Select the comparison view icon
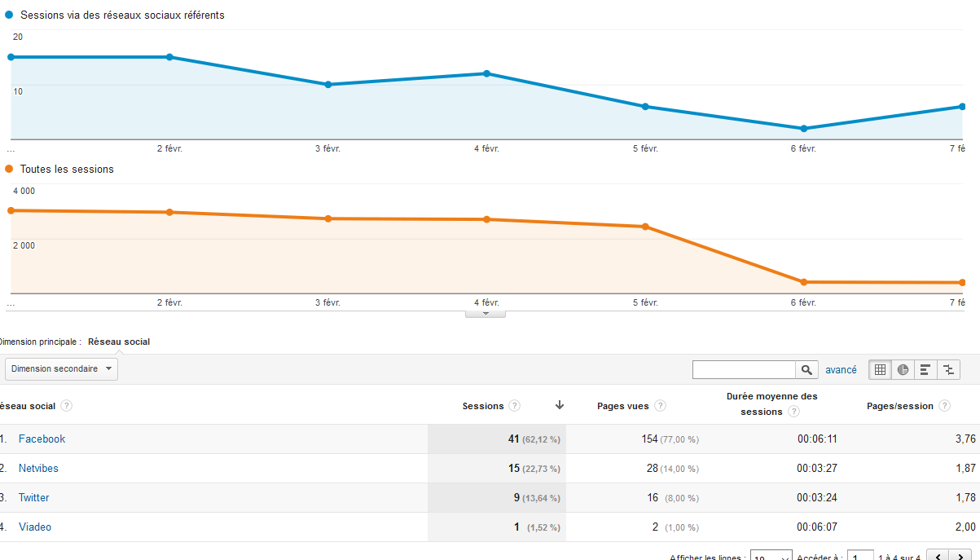980x560 pixels. tap(948, 369)
